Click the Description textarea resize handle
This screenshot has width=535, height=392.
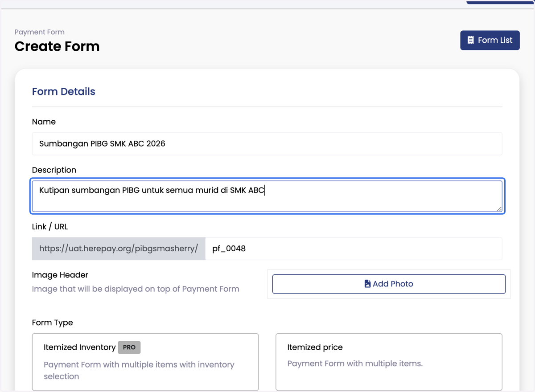tap(499, 208)
